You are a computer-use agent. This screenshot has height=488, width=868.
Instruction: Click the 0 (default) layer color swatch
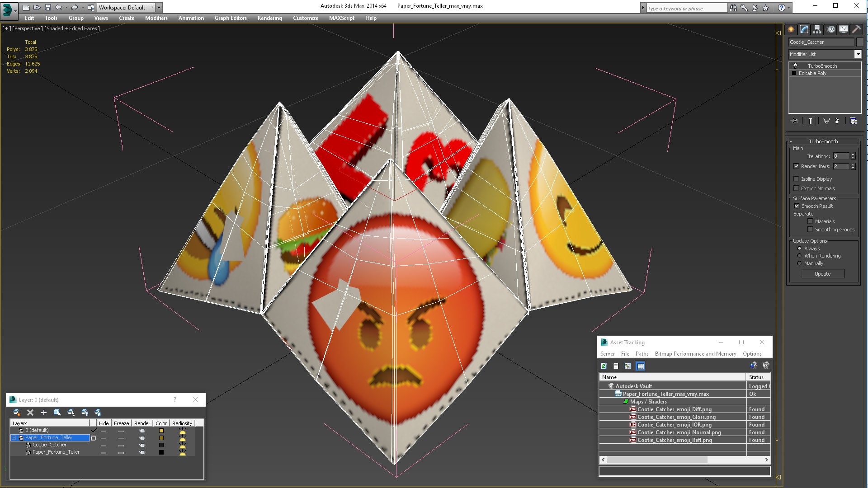click(161, 431)
